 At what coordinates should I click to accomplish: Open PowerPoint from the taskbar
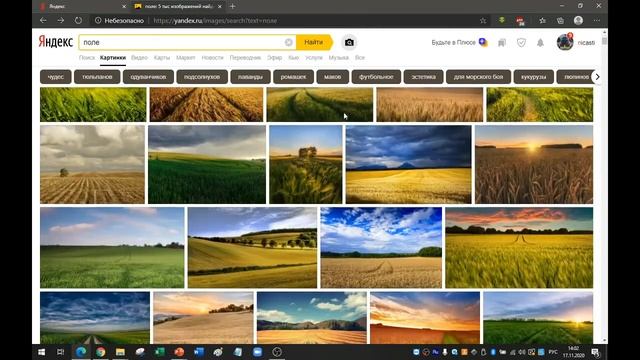pos(179,352)
